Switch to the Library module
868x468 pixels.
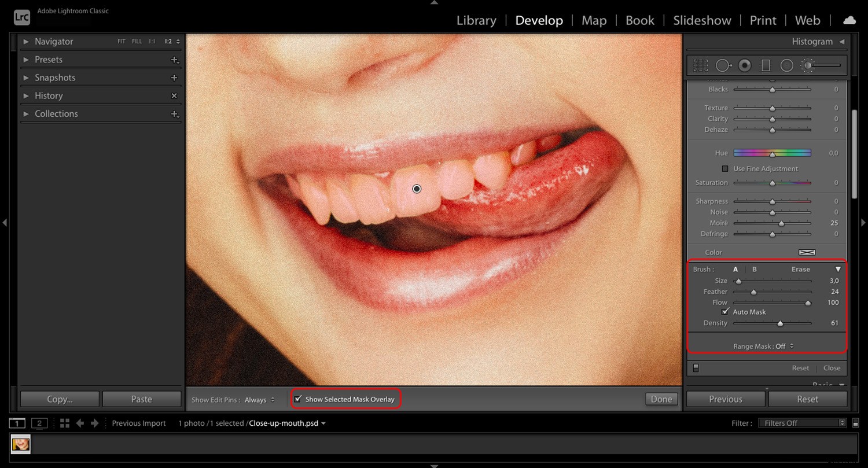tap(476, 20)
